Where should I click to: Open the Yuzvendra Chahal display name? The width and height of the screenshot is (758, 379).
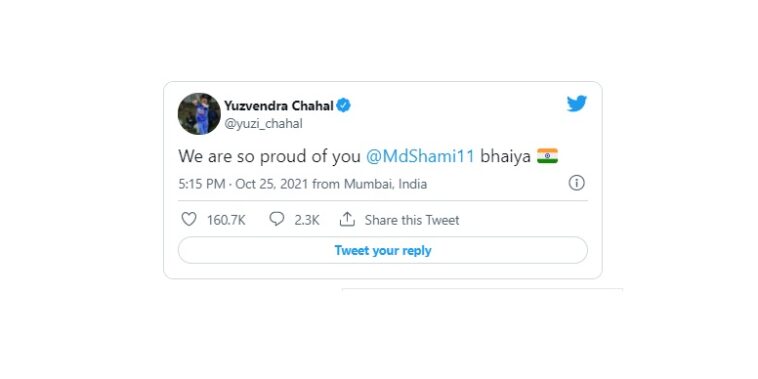pyautogui.click(x=279, y=105)
